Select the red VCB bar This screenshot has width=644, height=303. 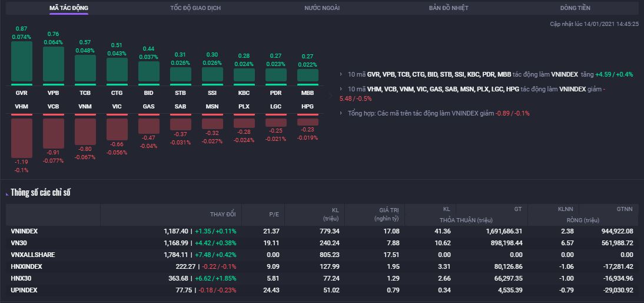tap(54, 133)
